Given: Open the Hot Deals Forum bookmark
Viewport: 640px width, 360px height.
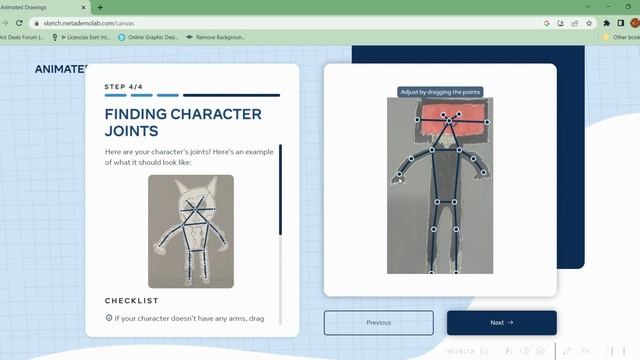Looking at the screenshot, I should pyautogui.click(x=21, y=37).
